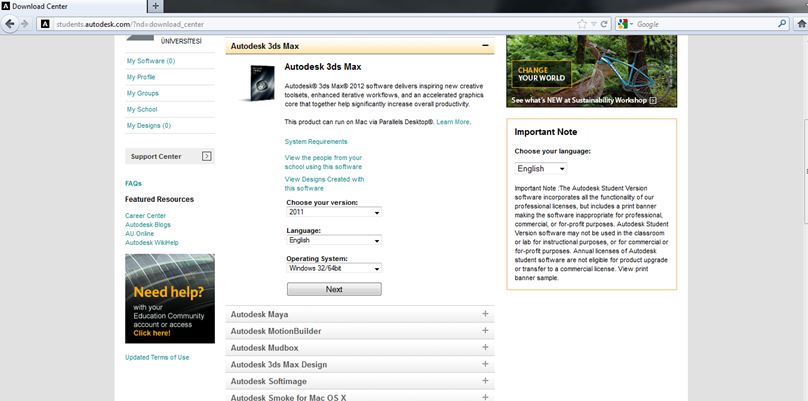Expand Autodesk Smoke for Mac OS X
The width and height of the screenshot is (808, 401).
click(x=485, y=397)
